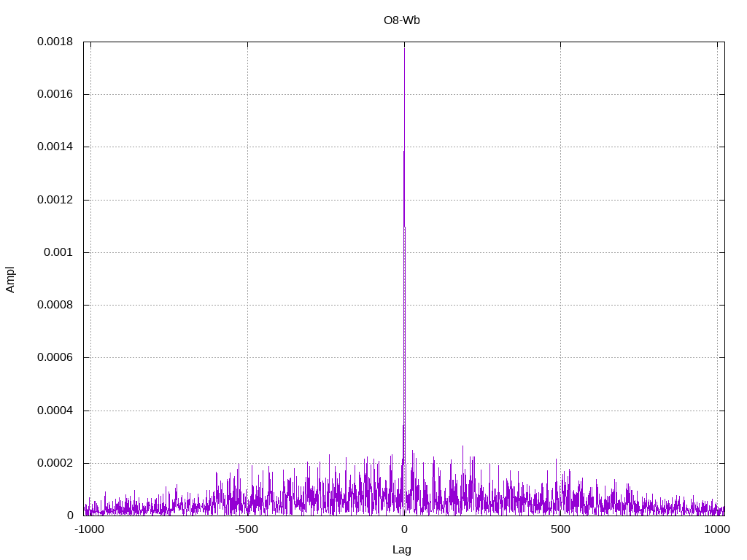This screenshot has width=747, height=560.
Task: Click the 0.0002 y-axis tick label
Action: coord(55,463)
